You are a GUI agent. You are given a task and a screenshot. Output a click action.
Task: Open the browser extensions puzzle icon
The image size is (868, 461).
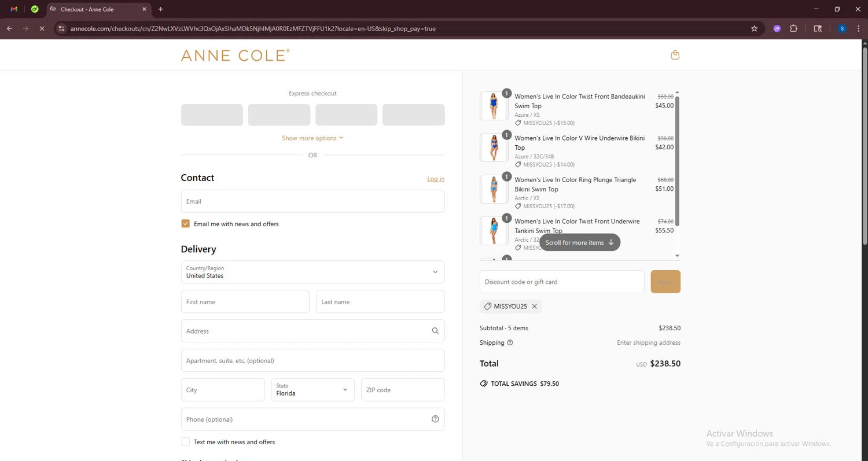(x=793, y=28)
